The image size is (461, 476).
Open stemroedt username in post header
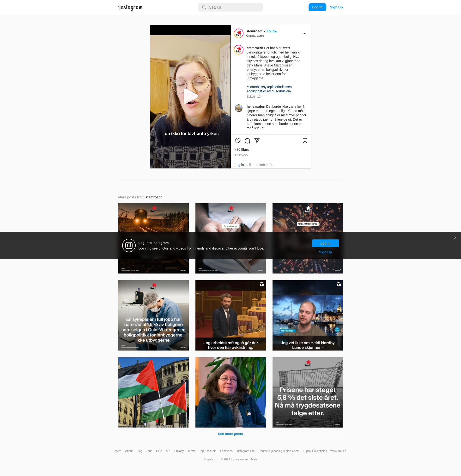click(254, 31)
